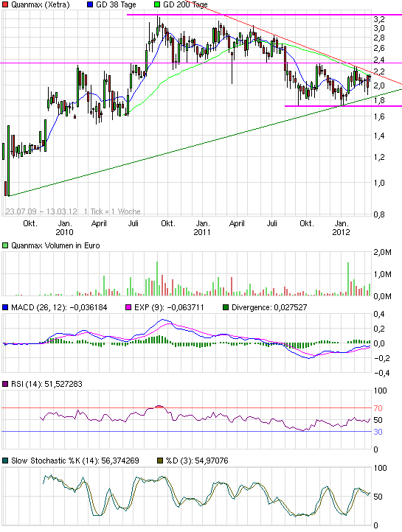Click the teal Slow Stochastic %K legend square
Viewport: 402px width, 532px height.
(5, 461)
